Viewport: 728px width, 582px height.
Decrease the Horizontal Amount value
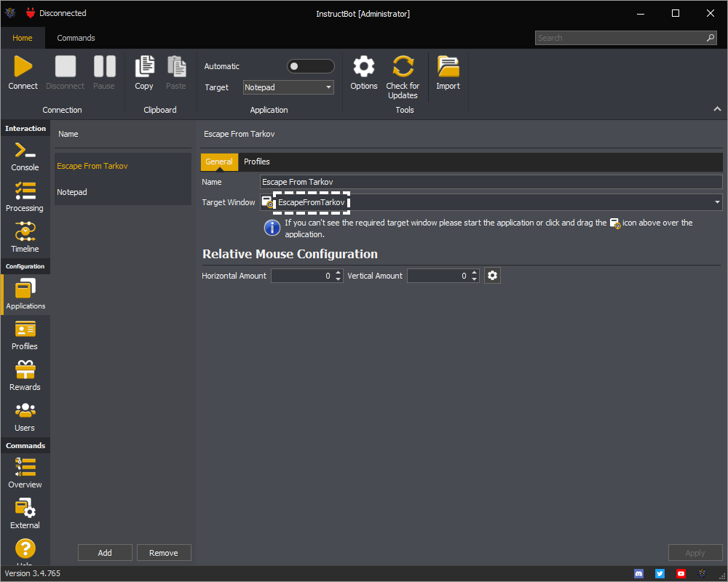338,279
